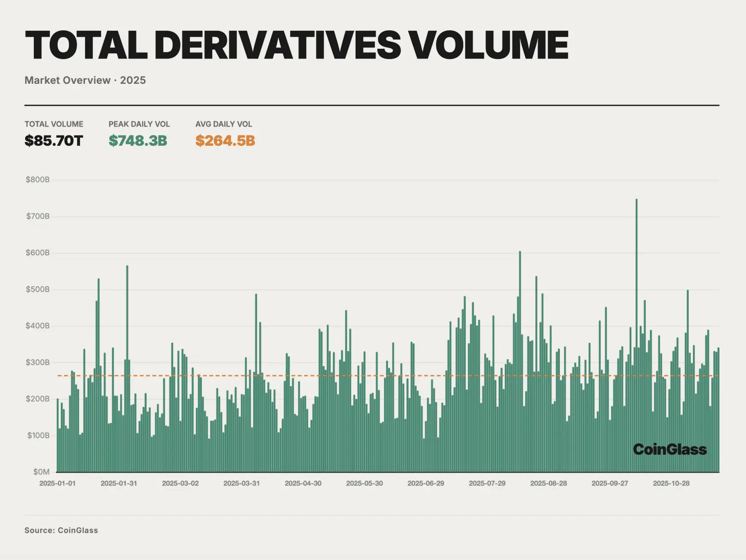Click the Source: CoinGlass footer text
746x560 pixels.
tap(61, 531)
